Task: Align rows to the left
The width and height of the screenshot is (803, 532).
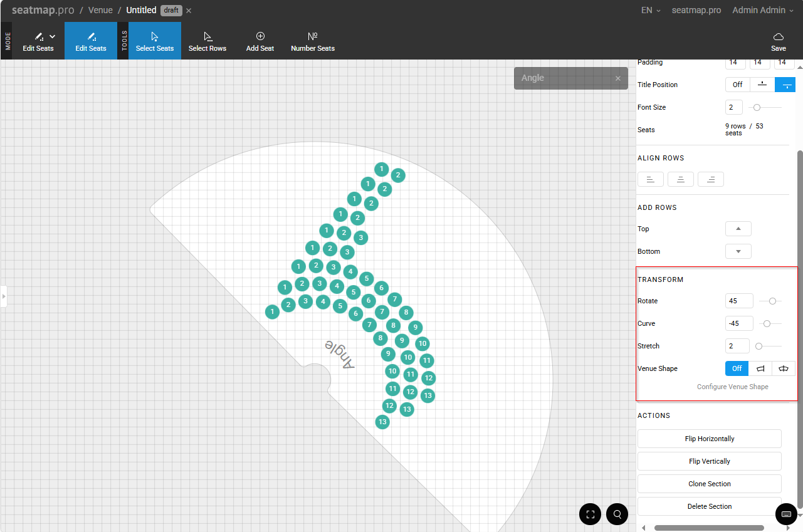Action: 650,180
